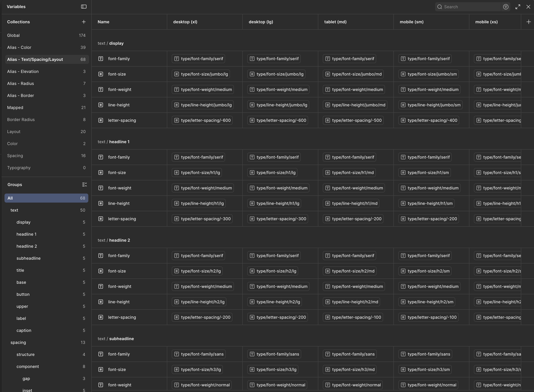
Task: Open type/font-size/jumbo/lg alias in desktop (xl)
Action: [201, 74]
